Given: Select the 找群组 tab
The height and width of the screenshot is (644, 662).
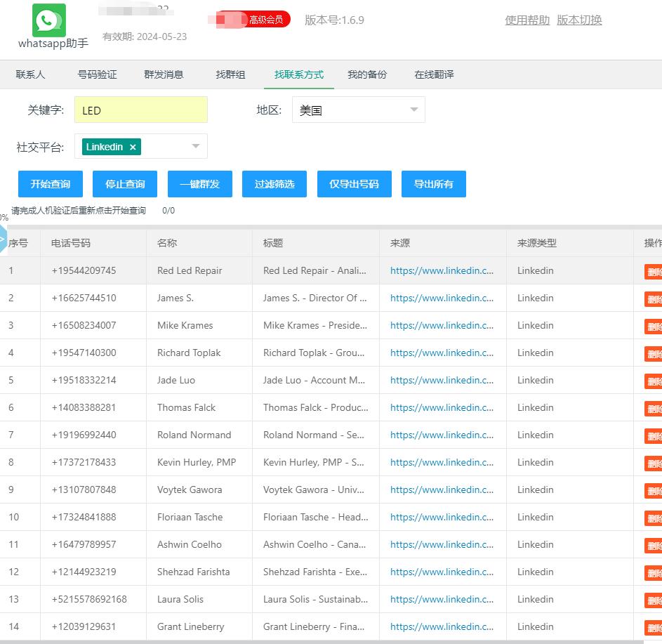Looking at the screenshot, I should pos(230,74).
